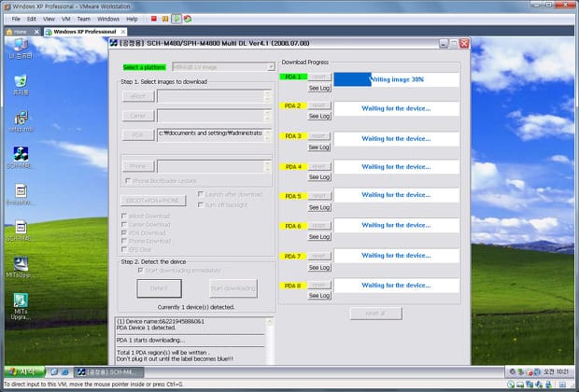
Task: Click Currently 1 device(s) detected text
Action: coord(196,307)
